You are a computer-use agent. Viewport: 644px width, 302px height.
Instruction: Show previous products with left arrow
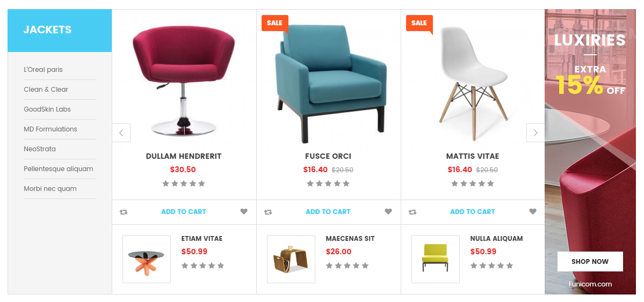(121, 132)
